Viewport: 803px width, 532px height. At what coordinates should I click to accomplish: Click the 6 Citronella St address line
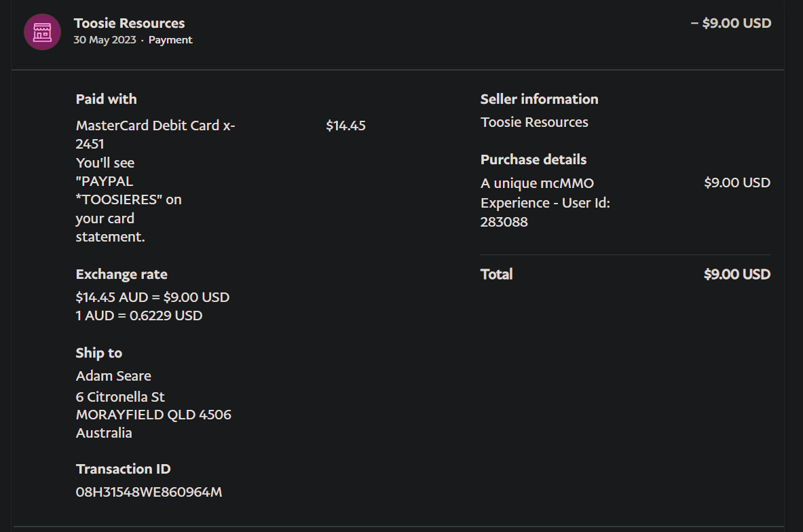click(x=120, y=397)
